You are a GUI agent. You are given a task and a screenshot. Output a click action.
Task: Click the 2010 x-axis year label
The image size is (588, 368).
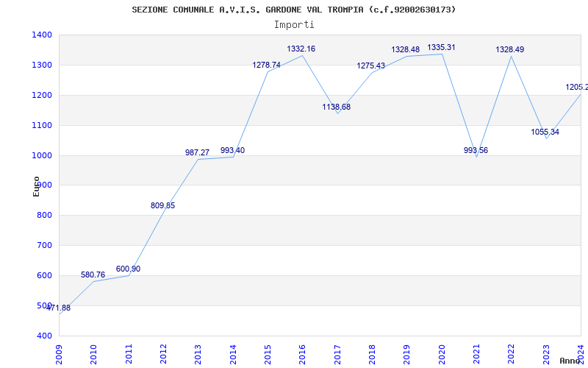pos(94,355)
